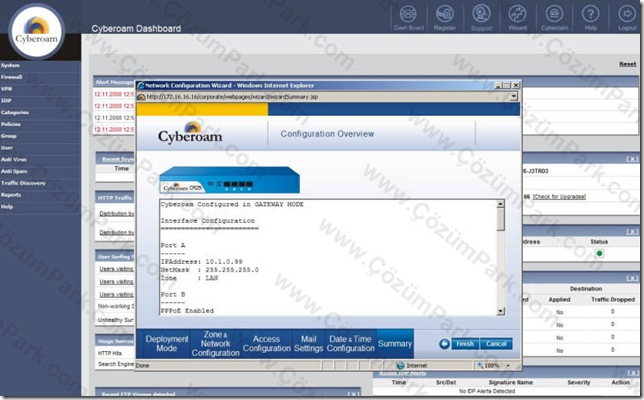This screenshot has height=400, width=644.
Task: Click the Configuration Overview heading
Action: coord(327,134)
